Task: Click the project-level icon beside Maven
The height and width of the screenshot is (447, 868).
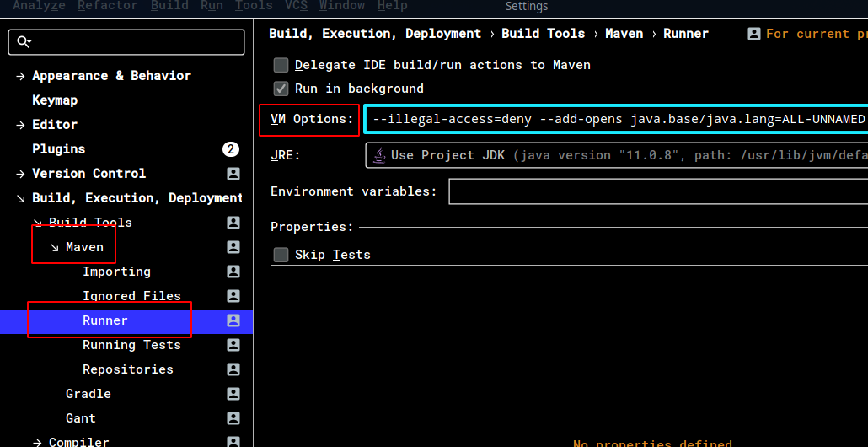Action: tap(233, 247)
